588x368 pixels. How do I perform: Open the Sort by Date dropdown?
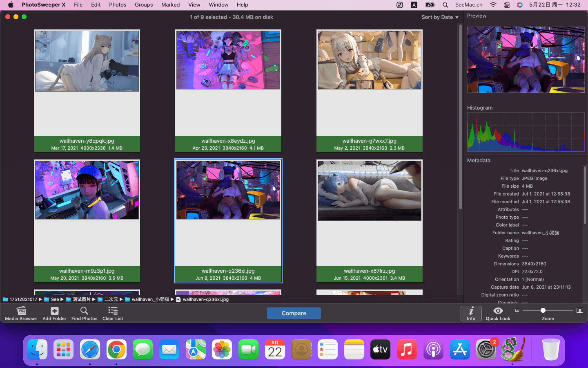tap(440, 17)
